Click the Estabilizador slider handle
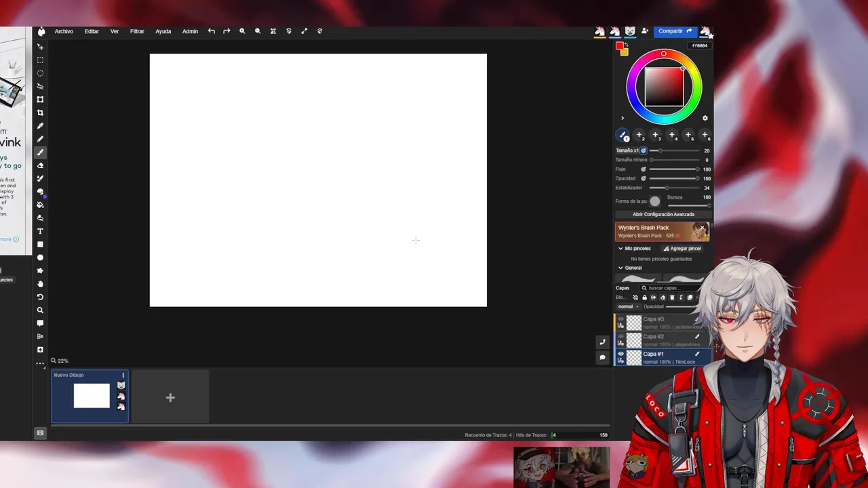868x488 pixels. (x=667, y=188)
